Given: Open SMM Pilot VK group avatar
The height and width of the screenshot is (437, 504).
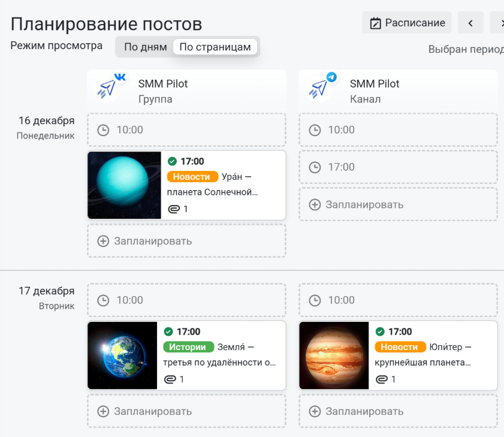Looking at the screenshot, I should point(107,89).
